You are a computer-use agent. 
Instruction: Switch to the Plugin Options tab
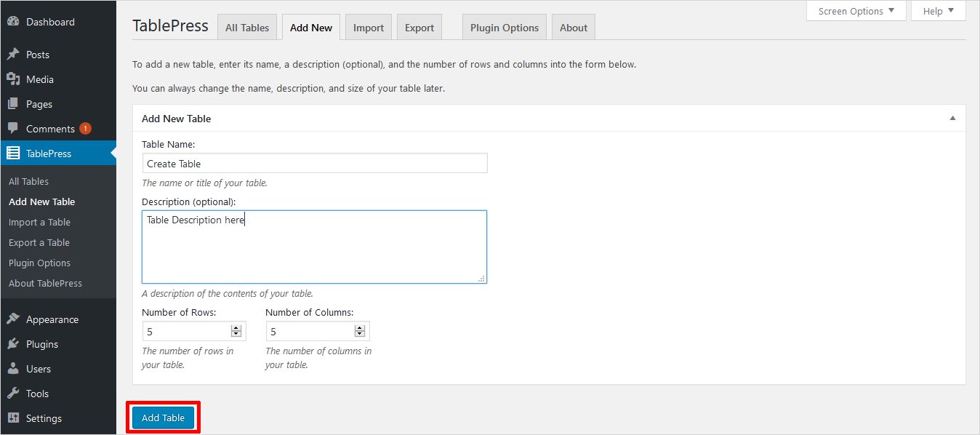click(505, 28)
